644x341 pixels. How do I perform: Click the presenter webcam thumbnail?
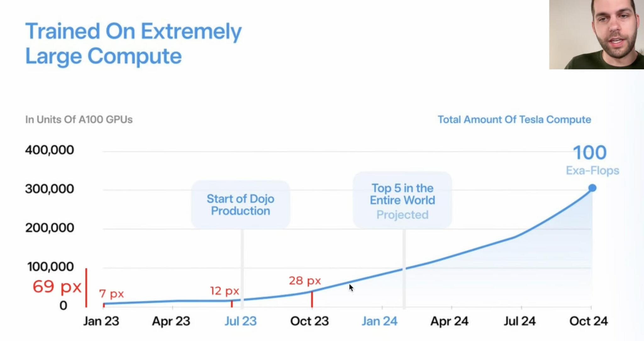pyautogui.click(x=596, y=35)
